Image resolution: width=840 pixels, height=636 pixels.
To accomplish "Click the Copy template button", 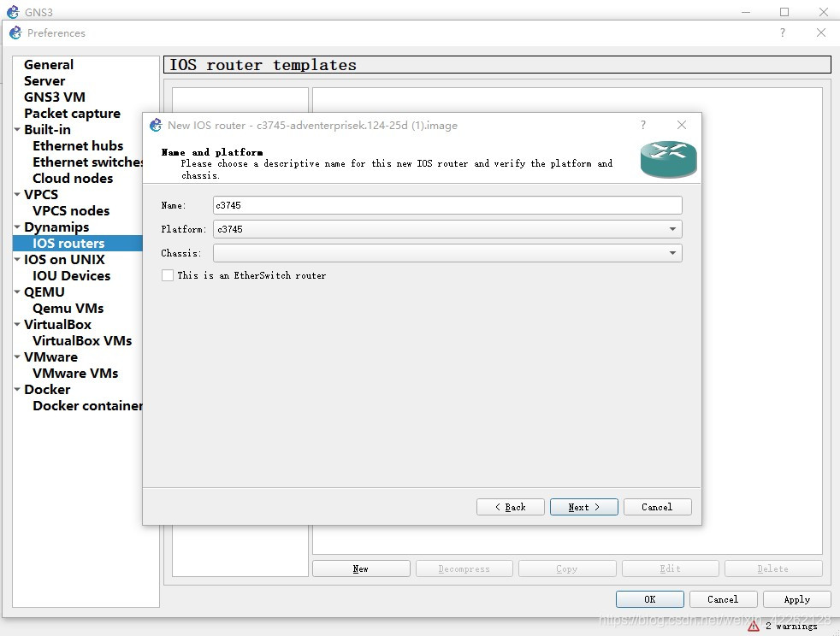I will coord(567,568).
